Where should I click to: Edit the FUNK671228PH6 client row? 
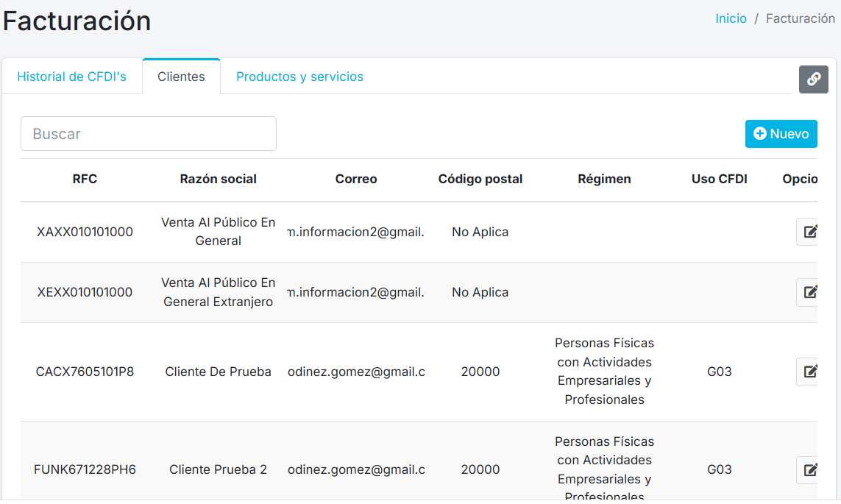[809, 469]
